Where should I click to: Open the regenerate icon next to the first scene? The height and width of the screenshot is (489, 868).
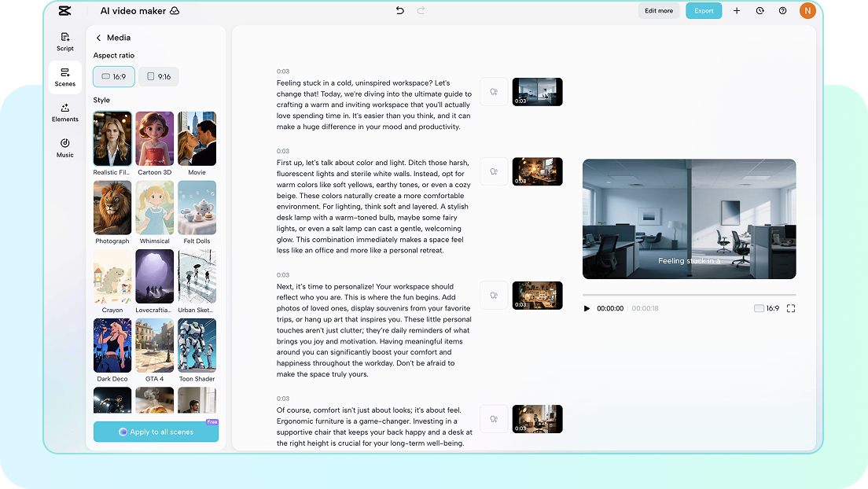[x=494, y=91]
